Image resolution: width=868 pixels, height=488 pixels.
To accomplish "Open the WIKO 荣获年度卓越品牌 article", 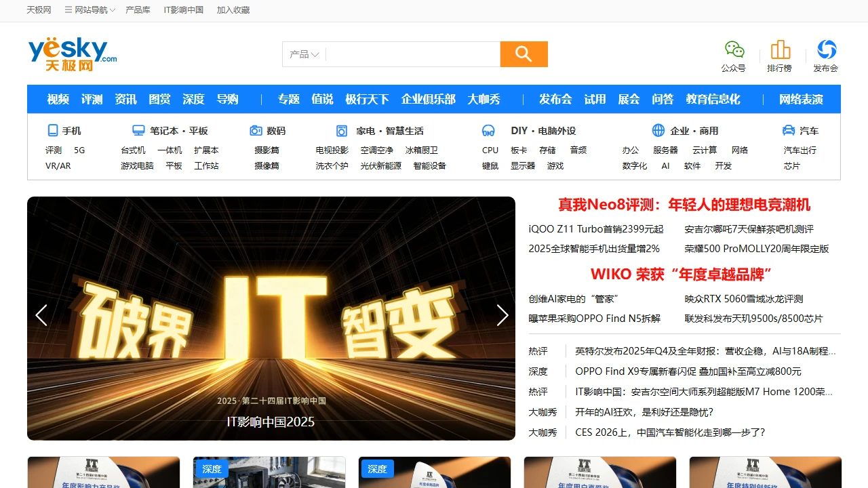I will tap(682, 274).
